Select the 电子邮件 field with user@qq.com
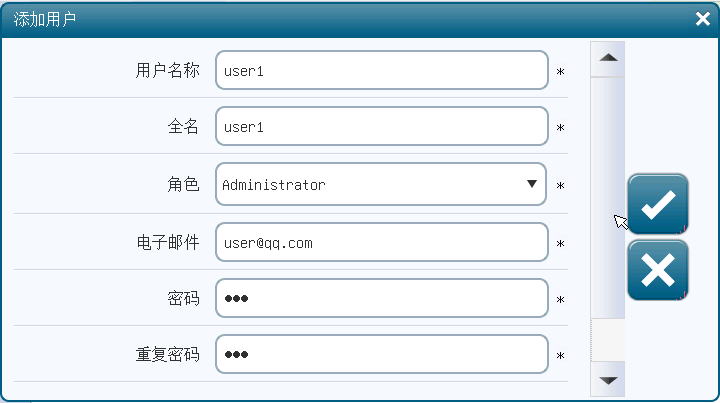Screen dimensions: 720x403 pyautogui.click(x=381, y=242)
